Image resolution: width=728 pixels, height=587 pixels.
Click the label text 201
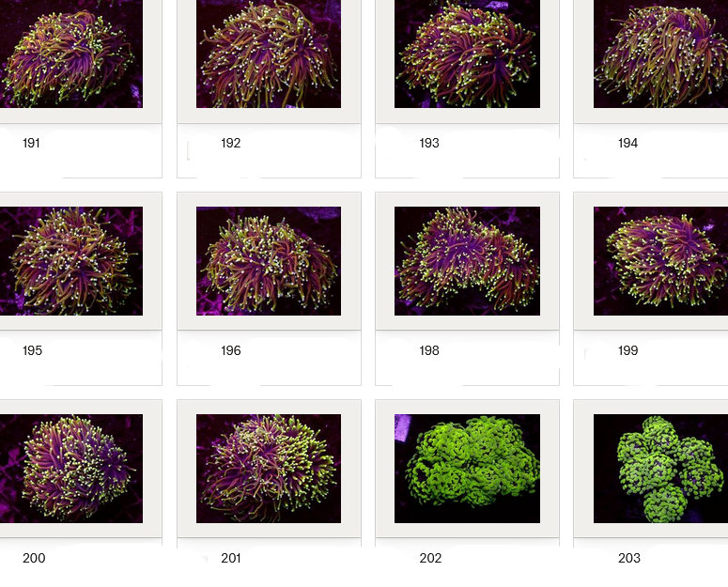[x=231, y=558]
